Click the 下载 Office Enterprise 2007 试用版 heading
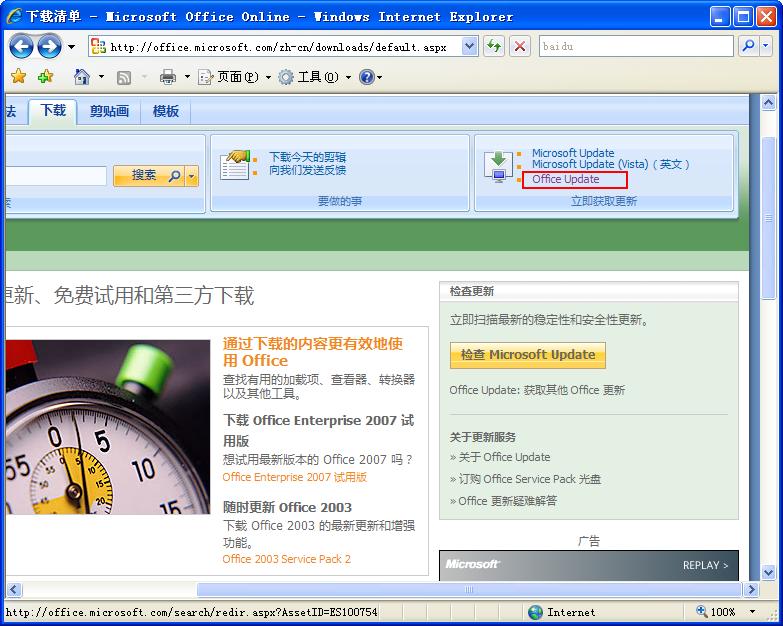Viewport: 783px width, 626px height. coord(318,430)
